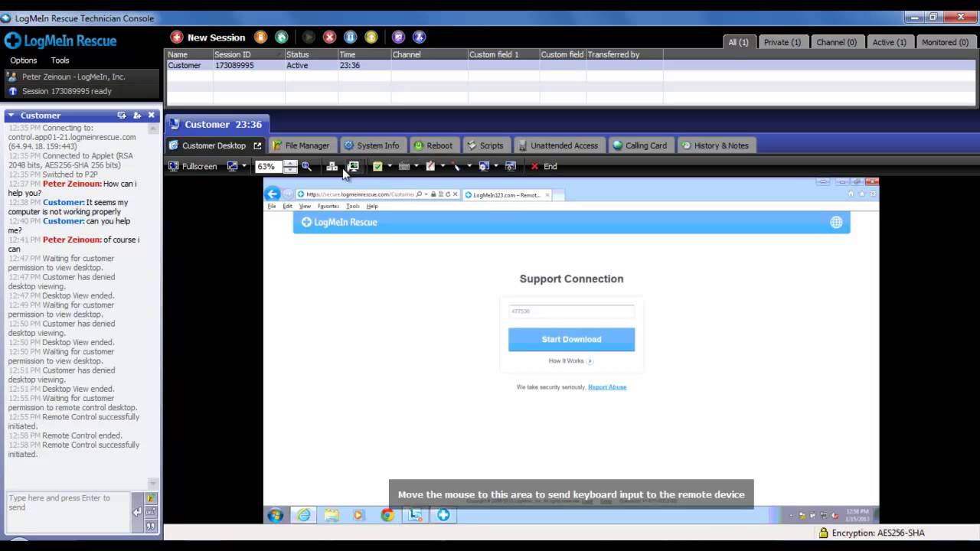Click the keyboard icon in desktop toolbar
The height and width of the screenshot is (551, 980).
[404, 166]
